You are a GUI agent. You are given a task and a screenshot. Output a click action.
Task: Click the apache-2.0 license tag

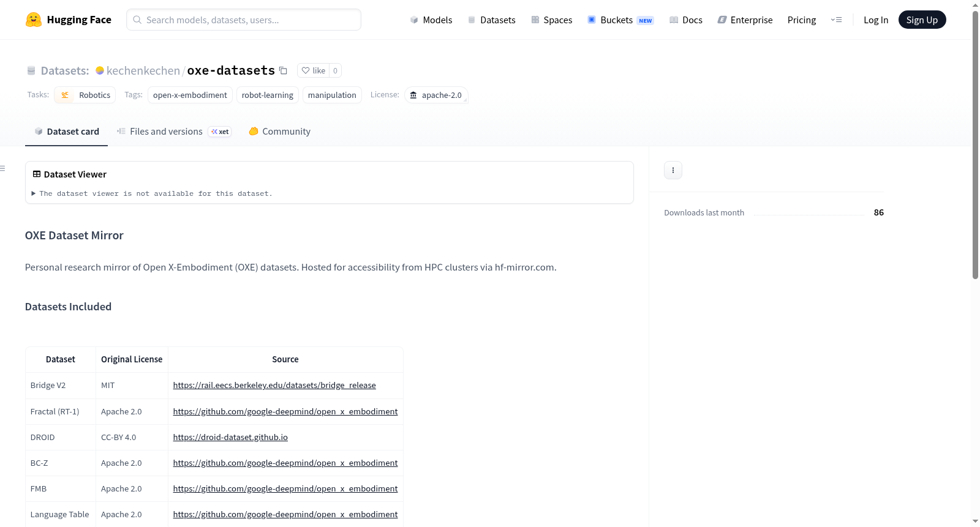[436, 95]
